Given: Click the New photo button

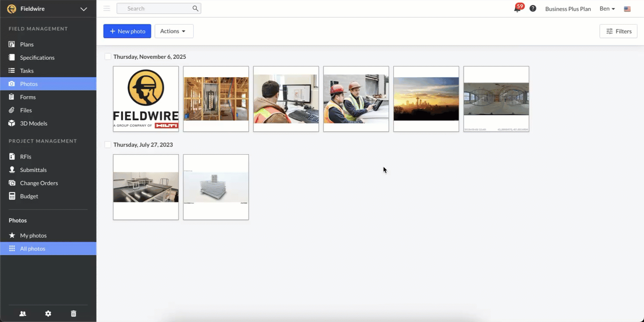Looking at the screenshot, I should coord(127,31).
